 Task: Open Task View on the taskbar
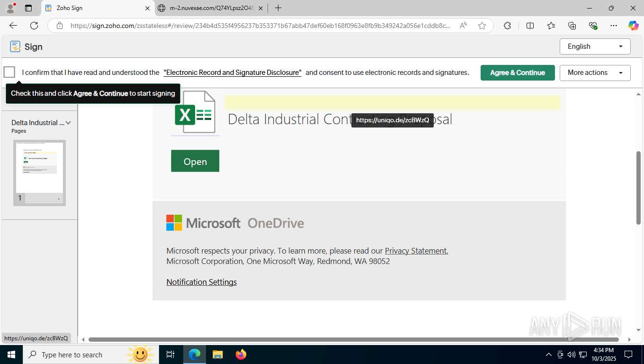[170, 355]
